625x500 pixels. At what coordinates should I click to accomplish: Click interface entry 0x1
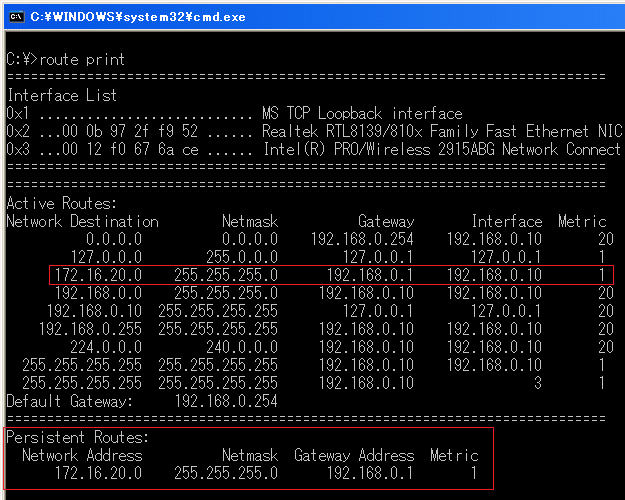tap(18, 113)
